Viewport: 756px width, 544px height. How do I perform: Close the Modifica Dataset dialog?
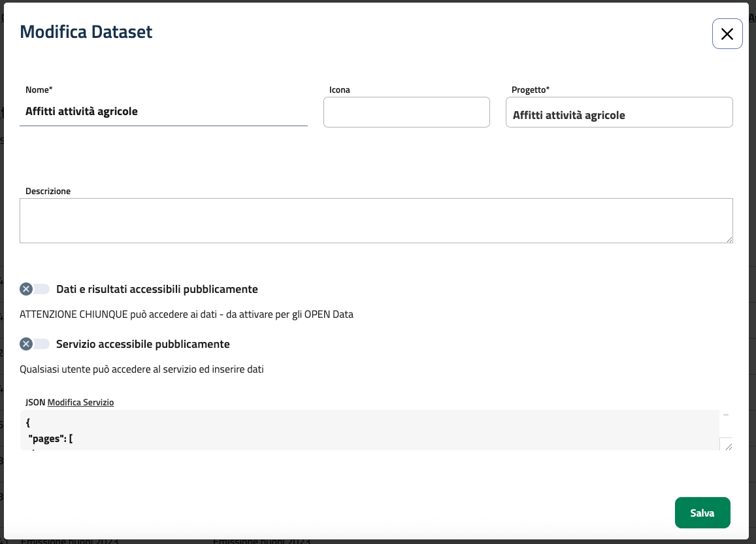[727, 34]
